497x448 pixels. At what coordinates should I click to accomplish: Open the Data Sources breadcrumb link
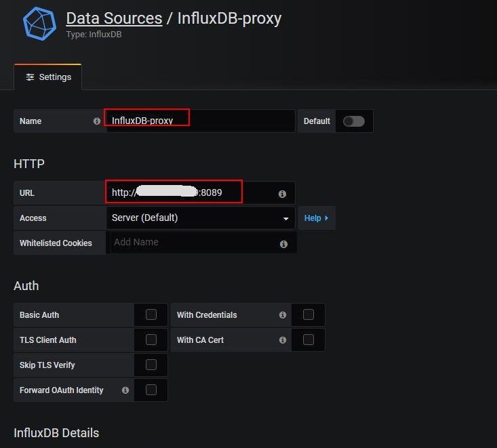coord(114,18)
